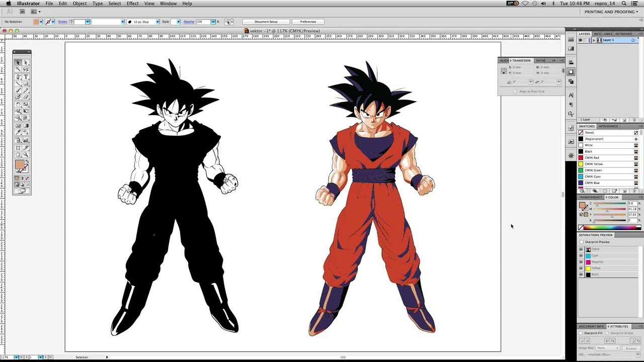Open the Opacity value dropdown arrow

pyautogui.click(x=213, y=22)
